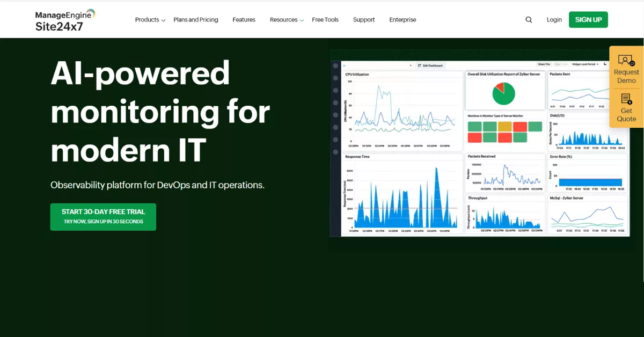Screen dimensions: 644x337
Task: Open the Enterprise page
Action: point(402,20)
